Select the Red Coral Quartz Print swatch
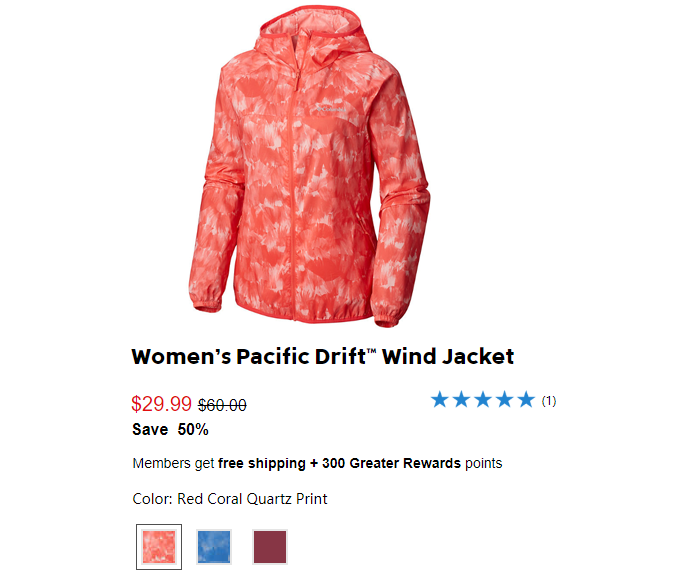 coord(159,547)
